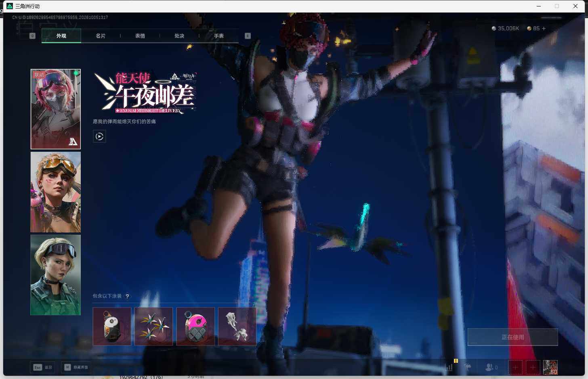Click the flag icon in bottom bar
The height and width of the screenshot is (379, 588).
pos(468,367)
